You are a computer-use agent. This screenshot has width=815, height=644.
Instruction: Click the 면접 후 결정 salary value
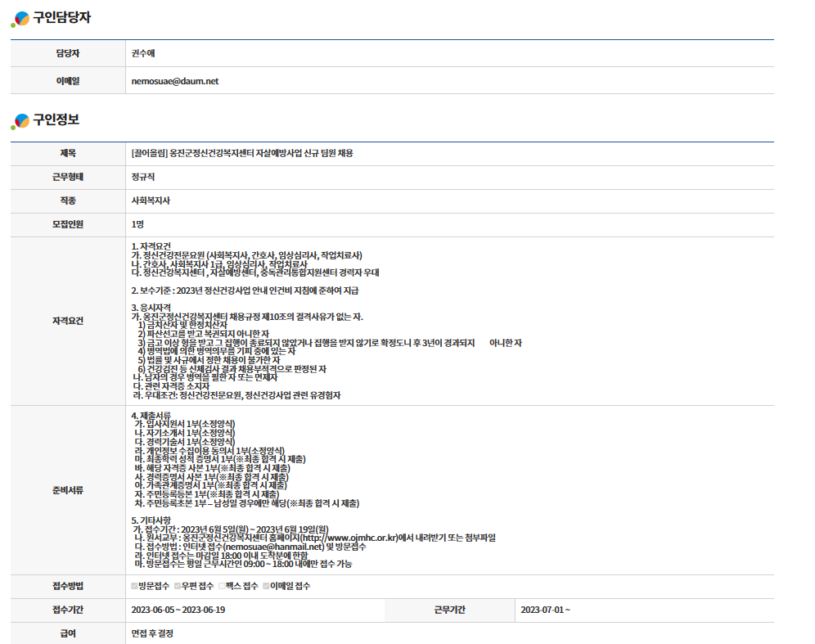[152, 633]
